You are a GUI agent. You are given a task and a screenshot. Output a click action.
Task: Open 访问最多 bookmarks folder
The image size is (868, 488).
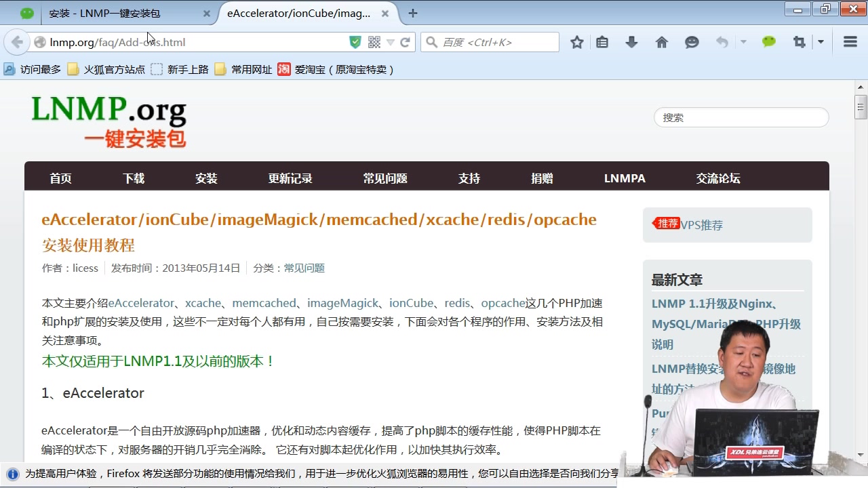[x=33, y=69]
